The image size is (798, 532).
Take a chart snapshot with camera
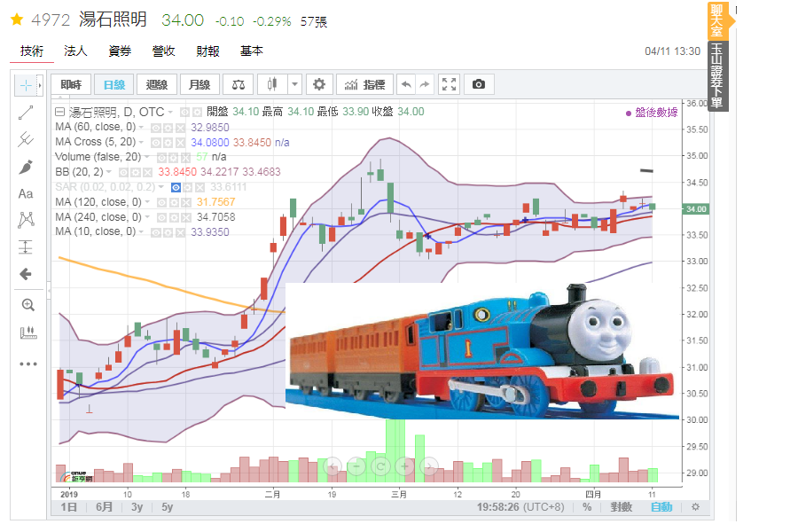click(x=479, y=84)
